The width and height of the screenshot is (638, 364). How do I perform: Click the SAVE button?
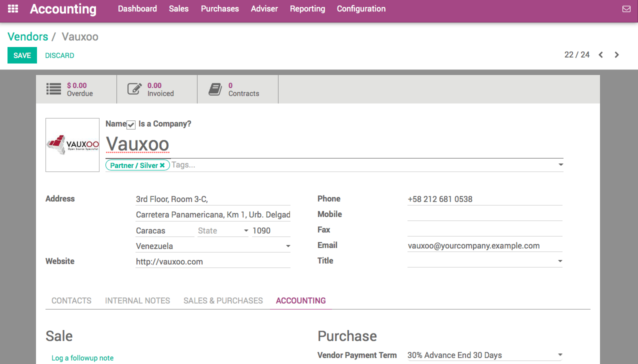(21, 55)
